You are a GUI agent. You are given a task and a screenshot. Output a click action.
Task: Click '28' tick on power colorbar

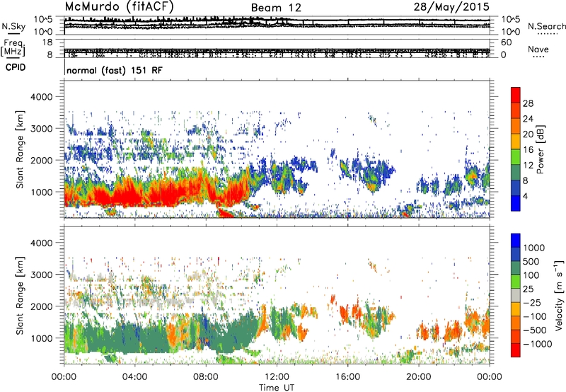coord(528,103)
